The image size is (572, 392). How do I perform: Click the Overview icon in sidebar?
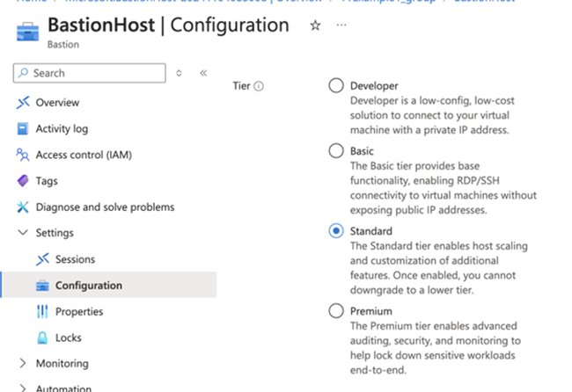23,103
